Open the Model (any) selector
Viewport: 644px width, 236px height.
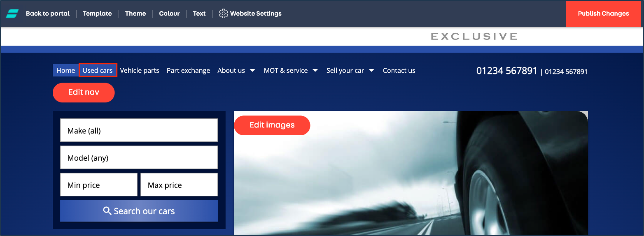tap(139, 157)
